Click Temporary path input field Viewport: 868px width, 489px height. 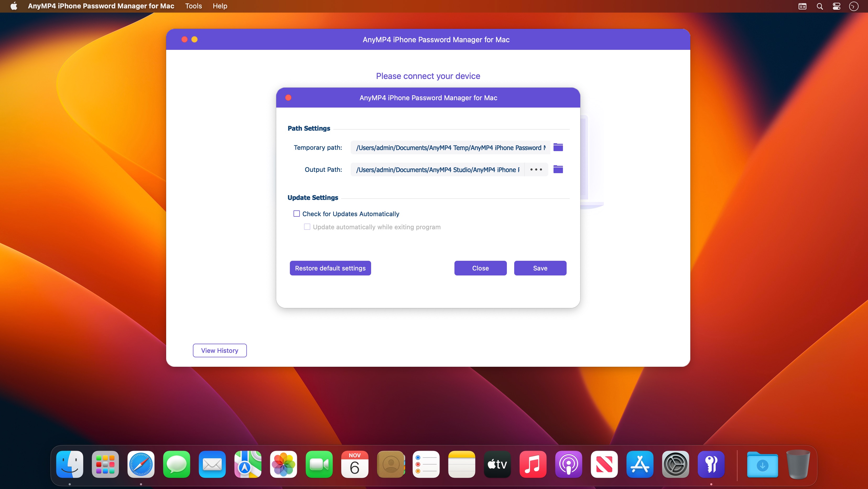(x=450, y=147)
